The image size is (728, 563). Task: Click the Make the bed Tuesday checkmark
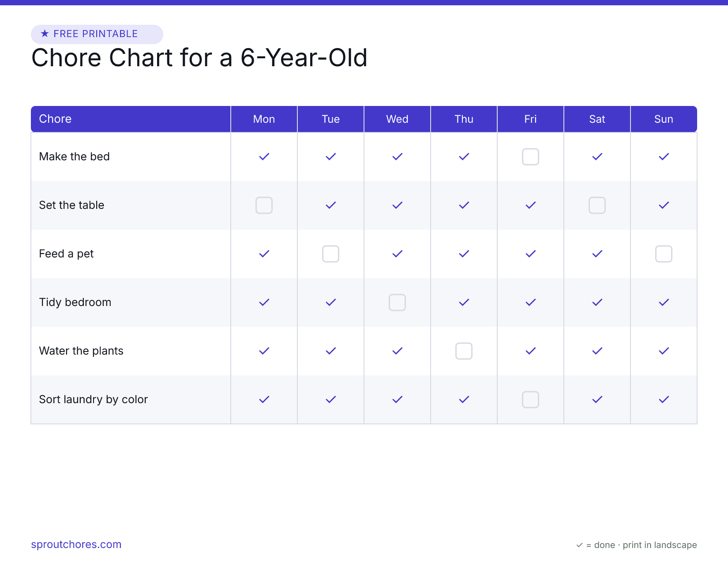[x=330, y=157]
